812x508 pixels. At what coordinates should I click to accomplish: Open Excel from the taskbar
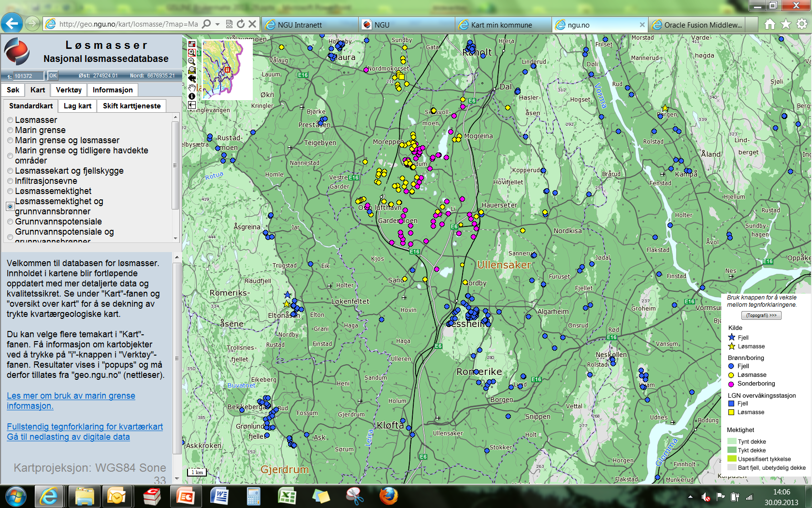(x=287, y=496)
